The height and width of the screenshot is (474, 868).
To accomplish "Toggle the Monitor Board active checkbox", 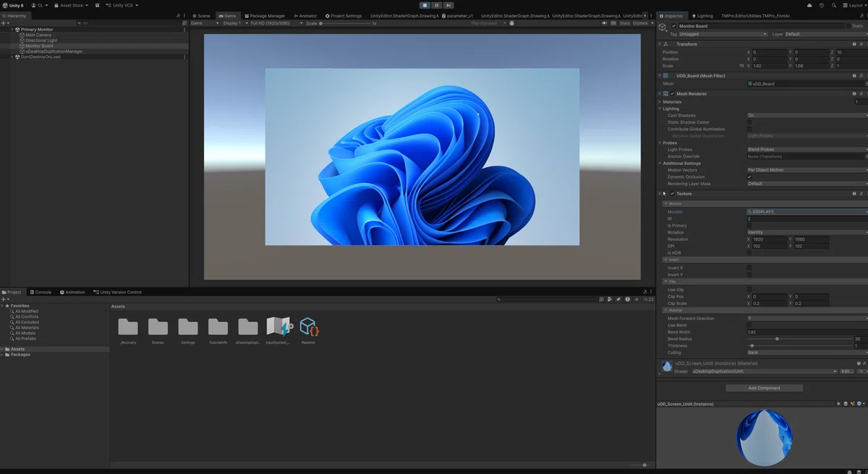I will [674, 26].
